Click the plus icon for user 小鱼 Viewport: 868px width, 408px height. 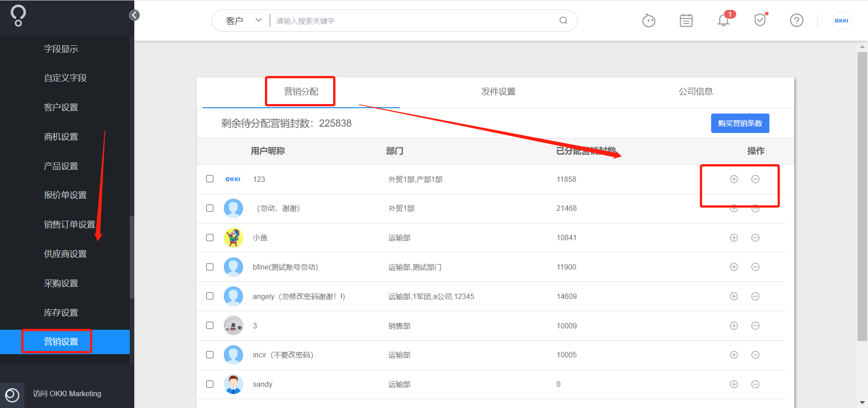point(734,237)
